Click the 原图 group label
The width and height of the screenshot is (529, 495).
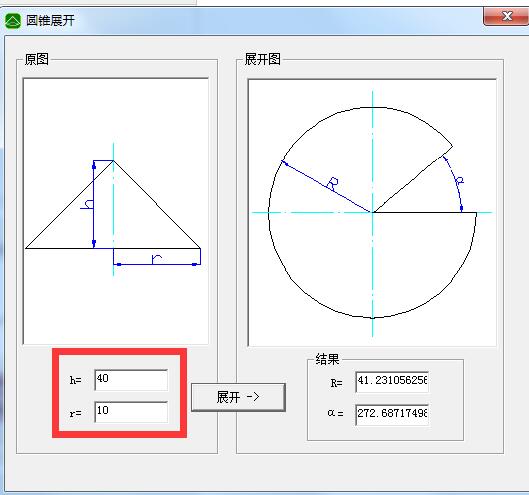coord(36,59)
